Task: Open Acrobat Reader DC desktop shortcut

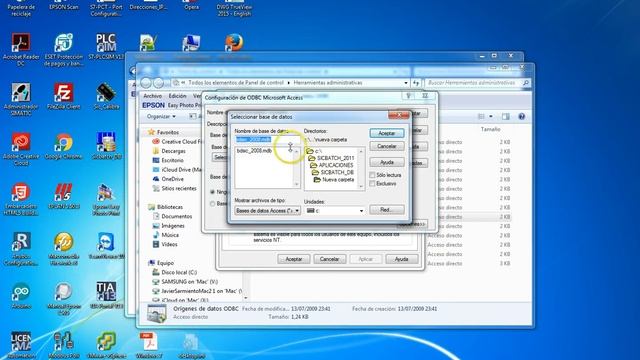Action: point(21,49)
